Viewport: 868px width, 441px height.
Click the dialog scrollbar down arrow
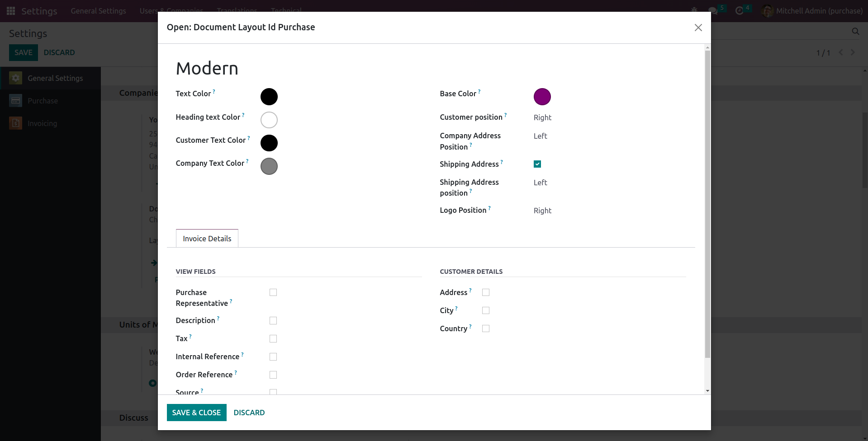(x=707, y=391)
